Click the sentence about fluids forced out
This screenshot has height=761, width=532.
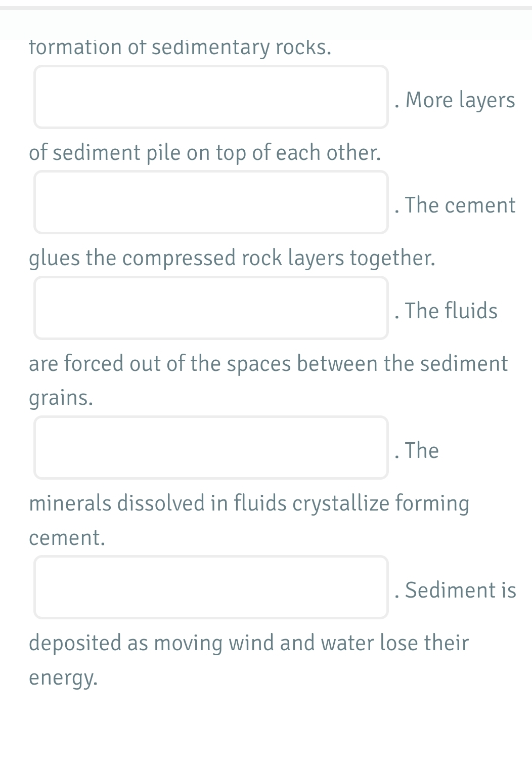click(x=268, y=362)
